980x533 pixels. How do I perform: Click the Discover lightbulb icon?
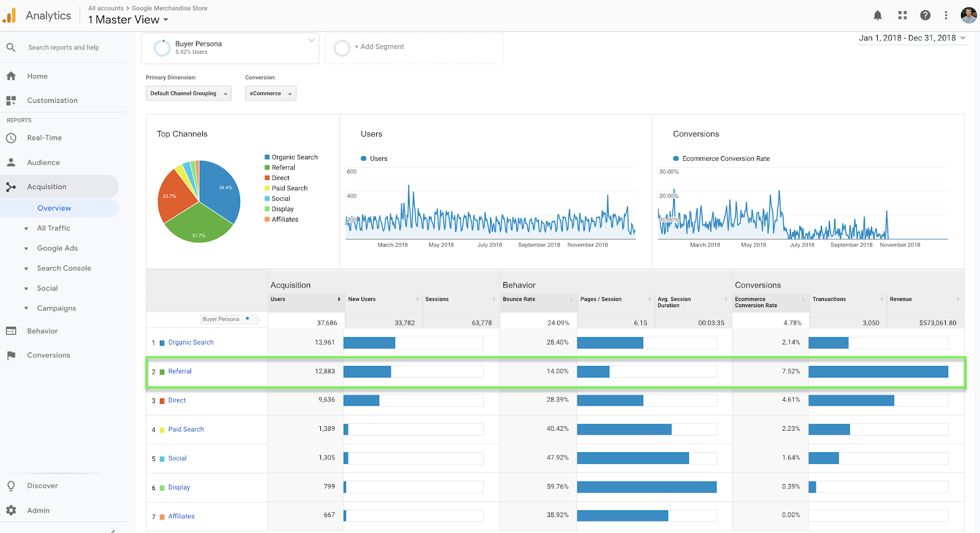coord(11,486)
